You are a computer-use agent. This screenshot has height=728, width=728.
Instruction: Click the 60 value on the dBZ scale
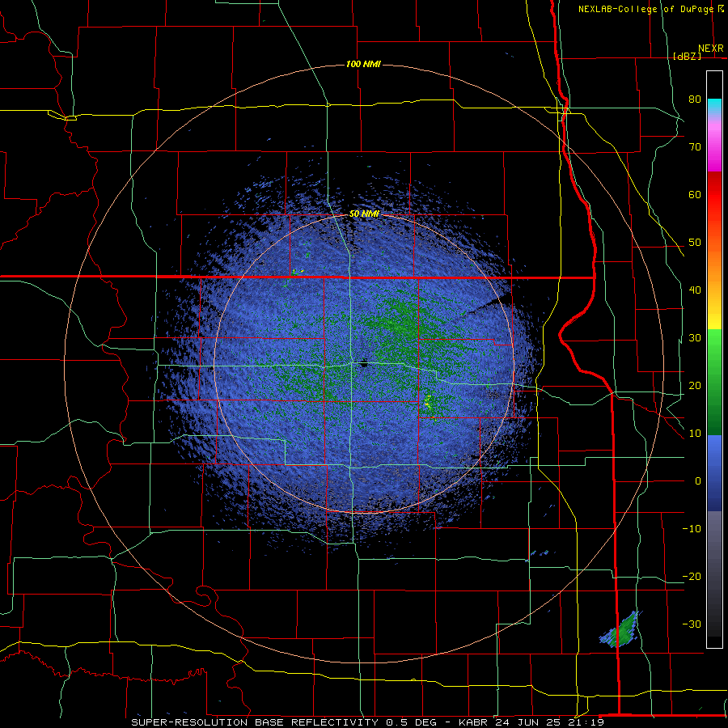coord(695,194)
